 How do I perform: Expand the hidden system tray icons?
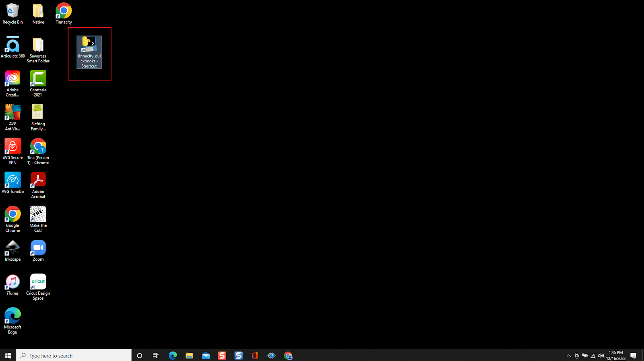click(569, 355)
